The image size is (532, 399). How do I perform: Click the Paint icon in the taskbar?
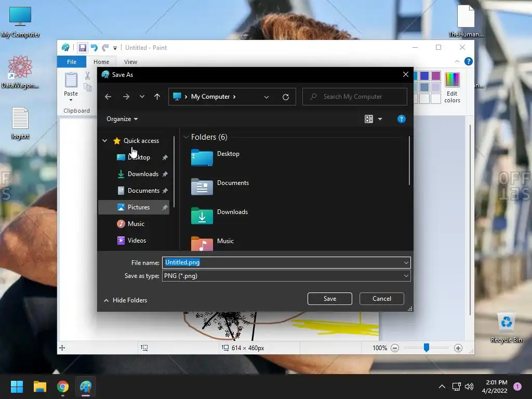tap(86, 387)
